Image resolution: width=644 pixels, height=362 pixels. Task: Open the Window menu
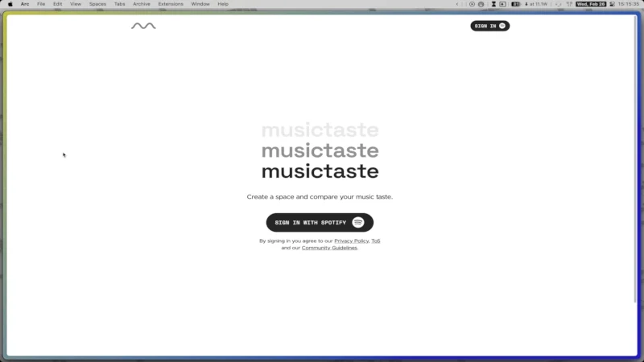click(x=200, y=4)
